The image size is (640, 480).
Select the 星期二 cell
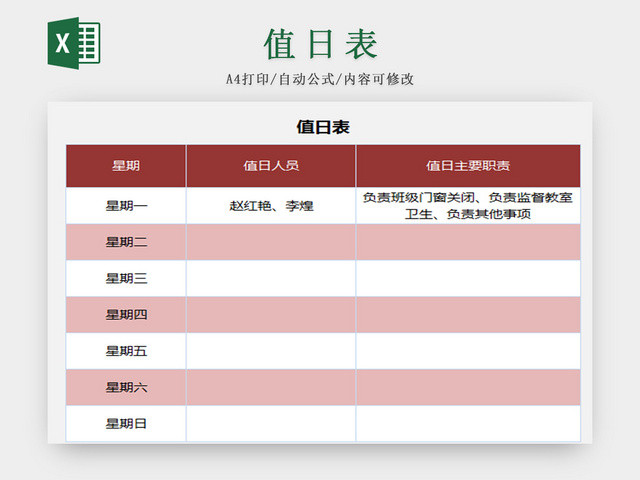coord(126,242)
